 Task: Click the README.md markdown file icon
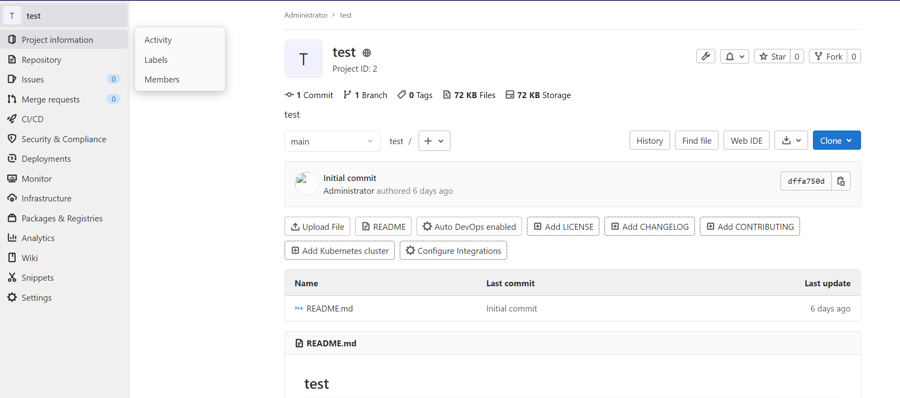click(x=298, y=308)
